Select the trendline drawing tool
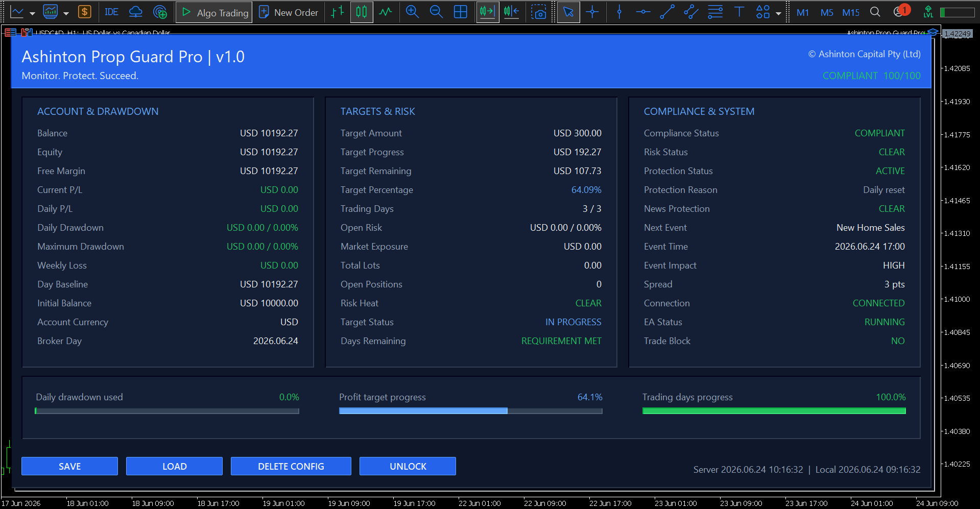Viewport: 980px width, 509px height. click(667, 12)
